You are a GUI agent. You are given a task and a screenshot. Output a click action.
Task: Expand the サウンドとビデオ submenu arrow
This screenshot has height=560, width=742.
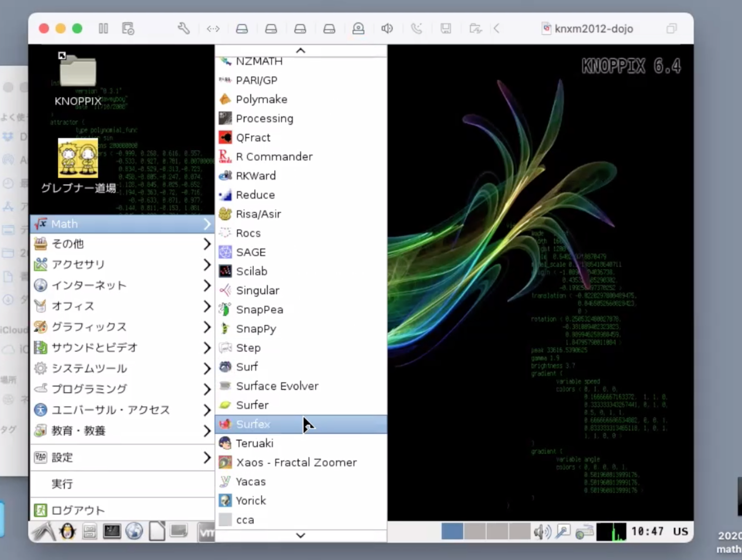click(207, 348)
